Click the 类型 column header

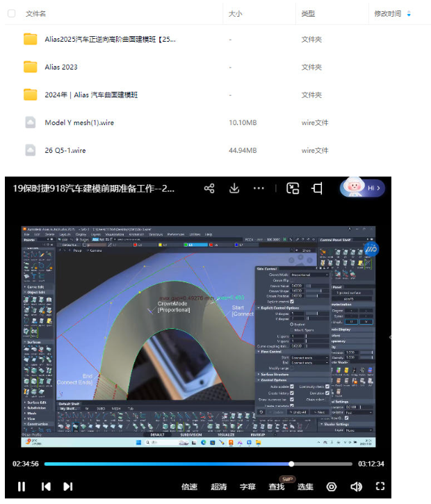[308, 14]
